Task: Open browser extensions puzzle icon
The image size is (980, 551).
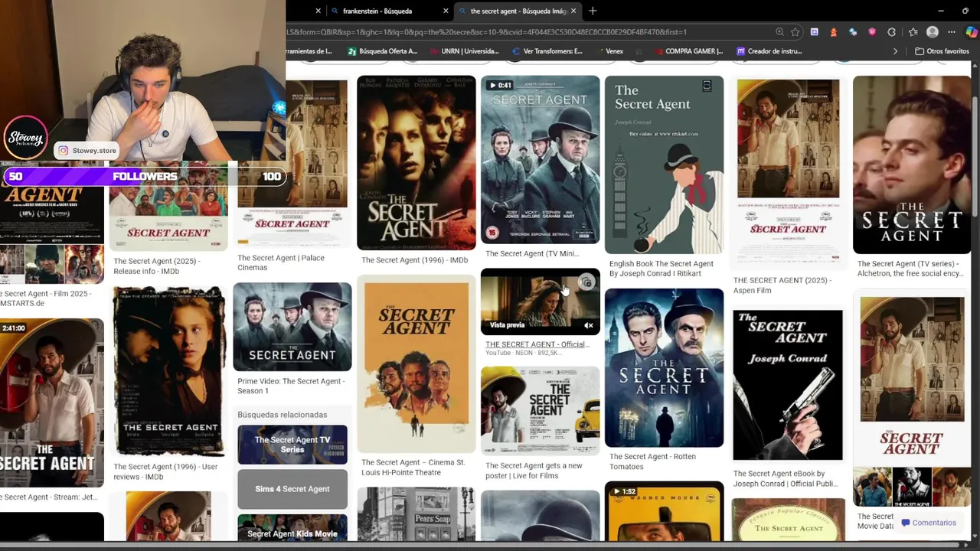Action: (x=892, y=32)
